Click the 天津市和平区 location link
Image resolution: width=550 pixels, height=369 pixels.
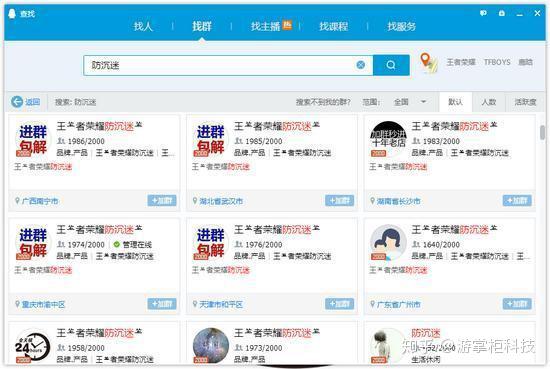pos(221,304)
